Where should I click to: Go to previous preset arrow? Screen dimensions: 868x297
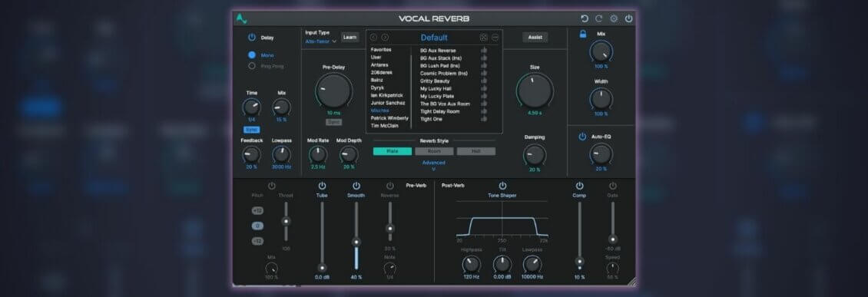click(373, 38)
